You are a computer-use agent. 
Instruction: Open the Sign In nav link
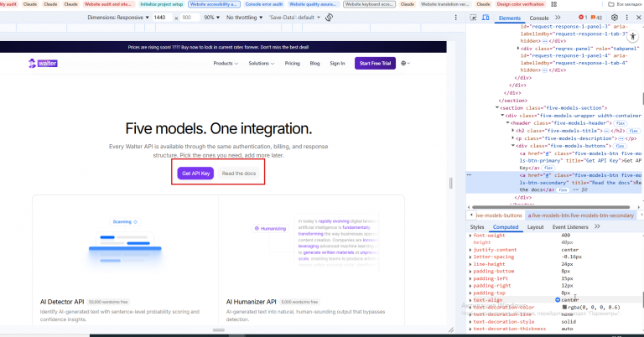point(337,63)
